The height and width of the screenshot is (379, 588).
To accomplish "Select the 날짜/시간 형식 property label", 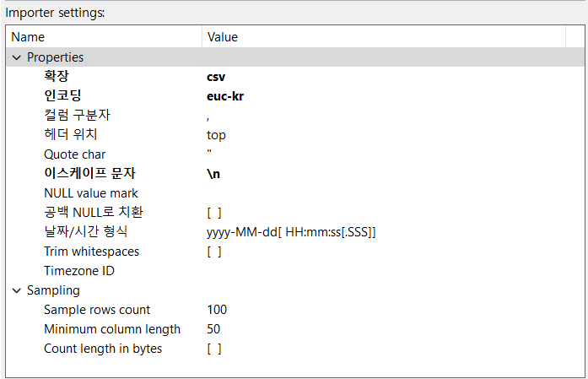I will tap(85, 231).
